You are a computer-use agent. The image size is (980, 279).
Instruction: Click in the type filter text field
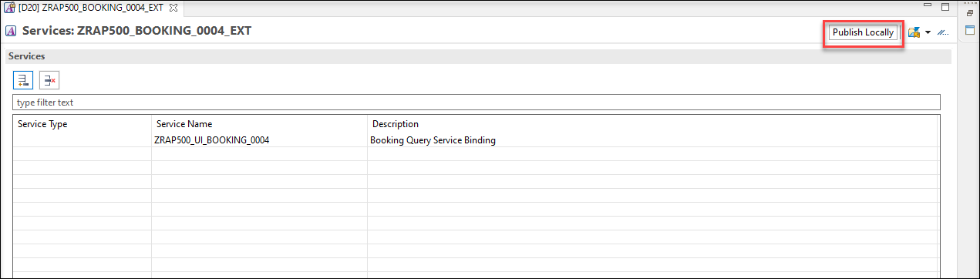(477, 102)
